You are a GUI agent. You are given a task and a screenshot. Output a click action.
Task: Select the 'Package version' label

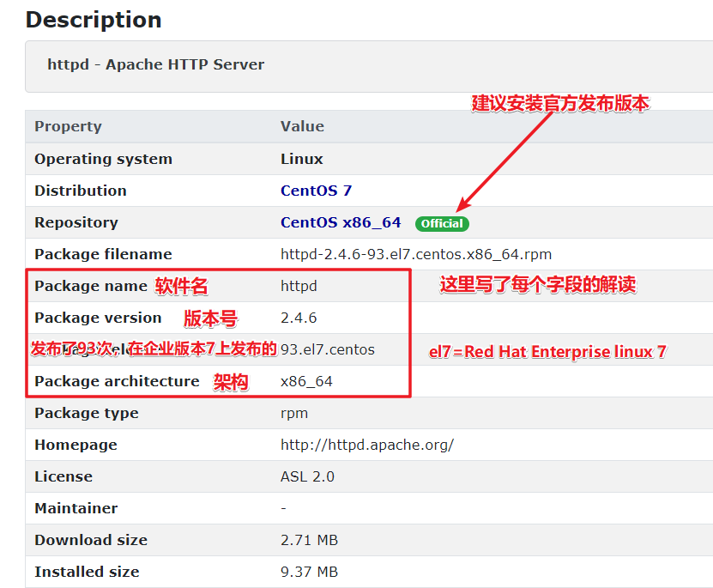tap(98, 318)
